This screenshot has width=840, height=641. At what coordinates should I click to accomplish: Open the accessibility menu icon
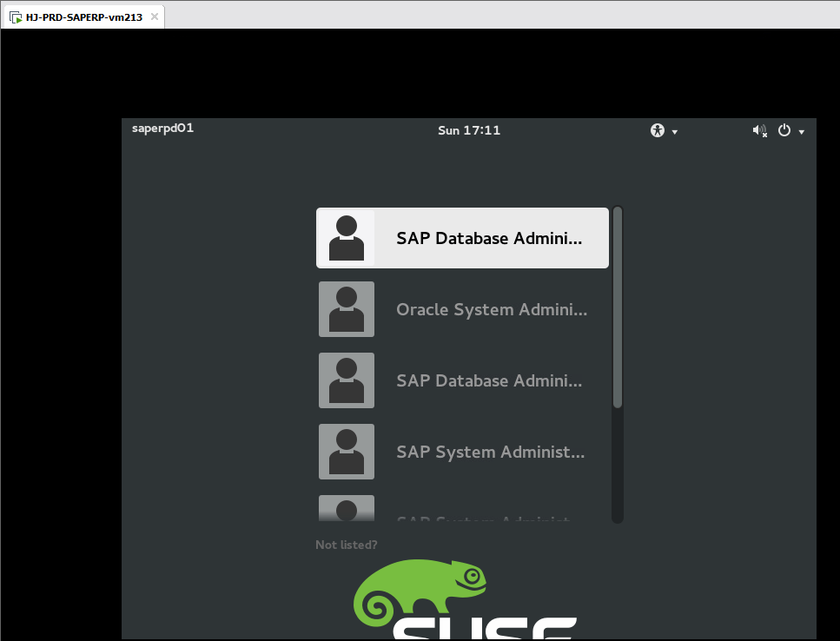point(658,130)
